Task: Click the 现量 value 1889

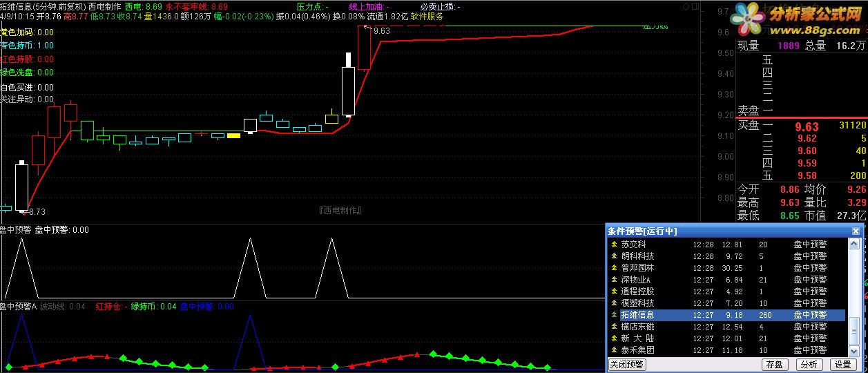Action: click(788, 46)
